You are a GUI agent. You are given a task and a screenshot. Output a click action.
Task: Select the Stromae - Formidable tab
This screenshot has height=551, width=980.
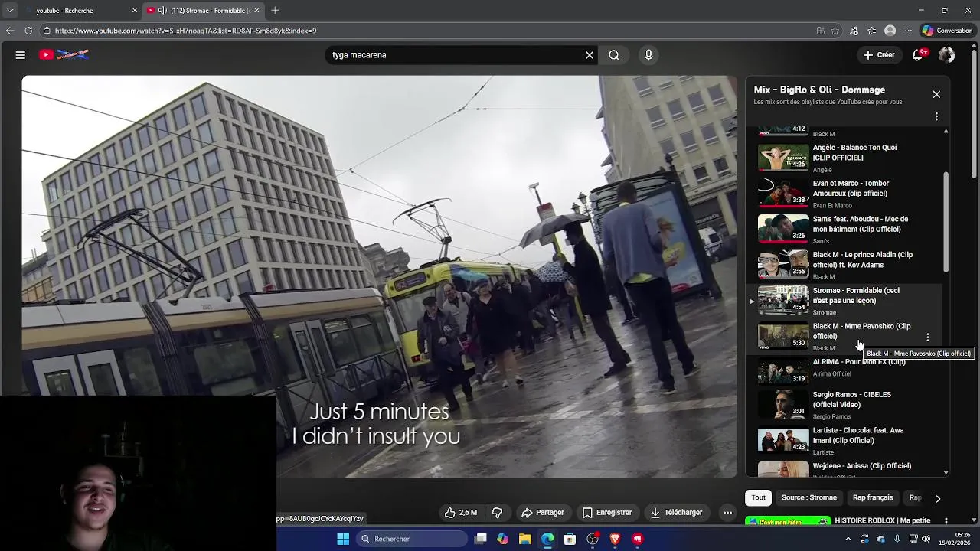click(204, 11)
